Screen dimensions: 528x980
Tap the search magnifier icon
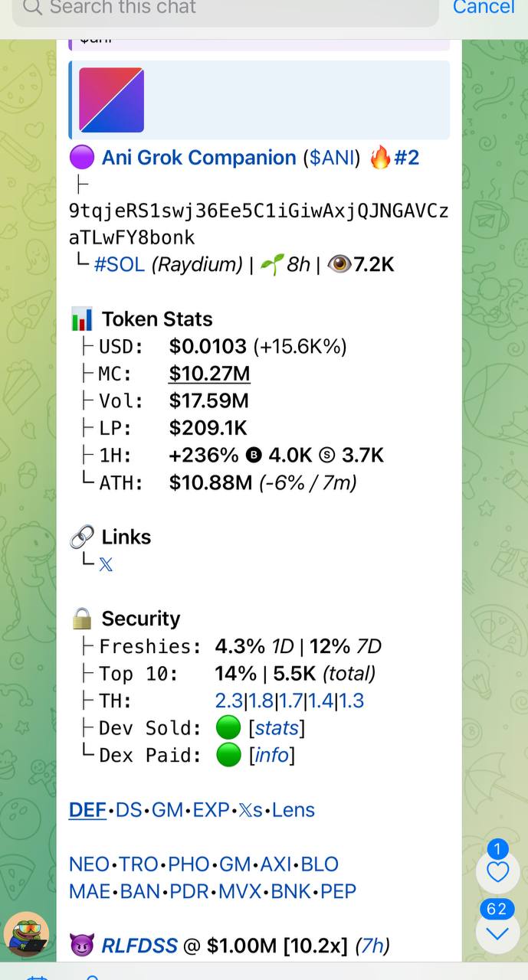tap(32, 8)
